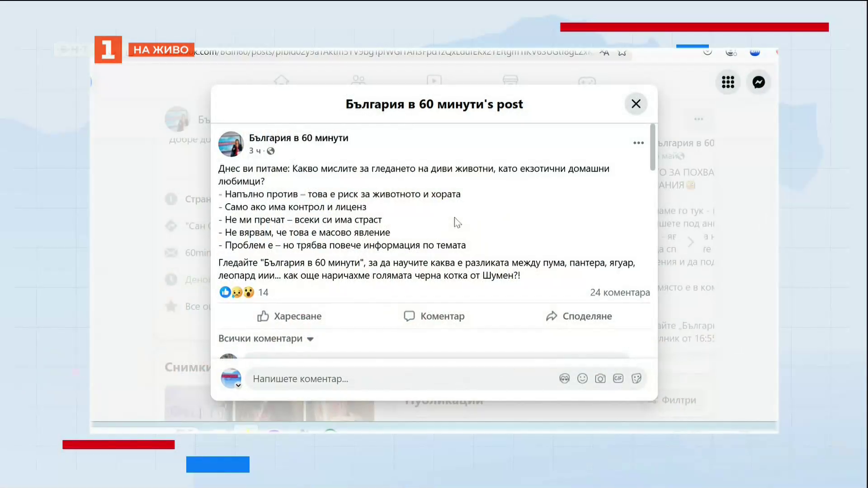The width and height of the screenshot is (868, 488).
Task: Click the bookmark star in the address bar
Action: 623,53
